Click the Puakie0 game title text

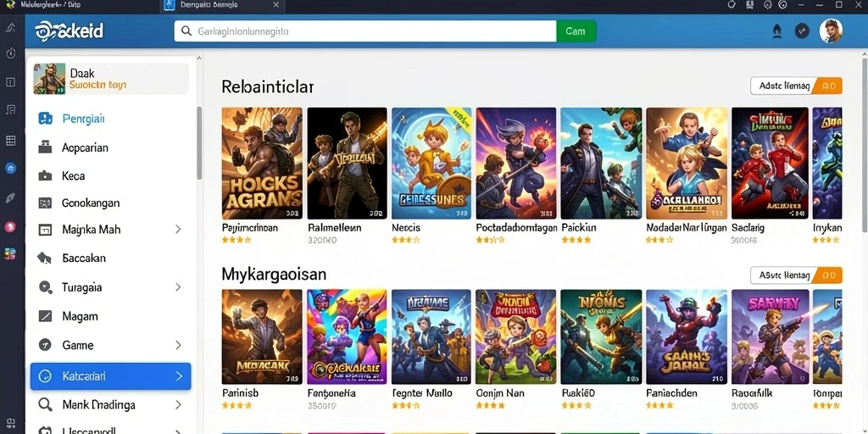[x=578, y=393]
